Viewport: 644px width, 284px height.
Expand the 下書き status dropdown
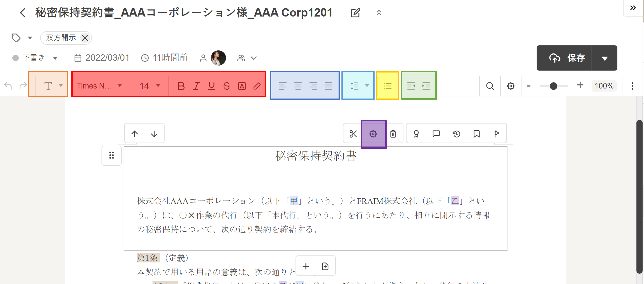55,58
